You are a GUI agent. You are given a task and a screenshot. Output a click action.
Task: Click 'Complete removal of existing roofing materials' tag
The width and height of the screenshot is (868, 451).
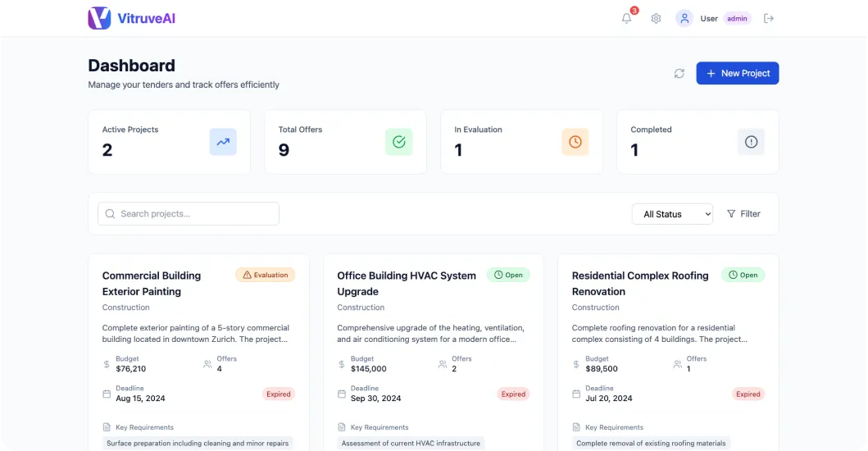pos(651,444)
